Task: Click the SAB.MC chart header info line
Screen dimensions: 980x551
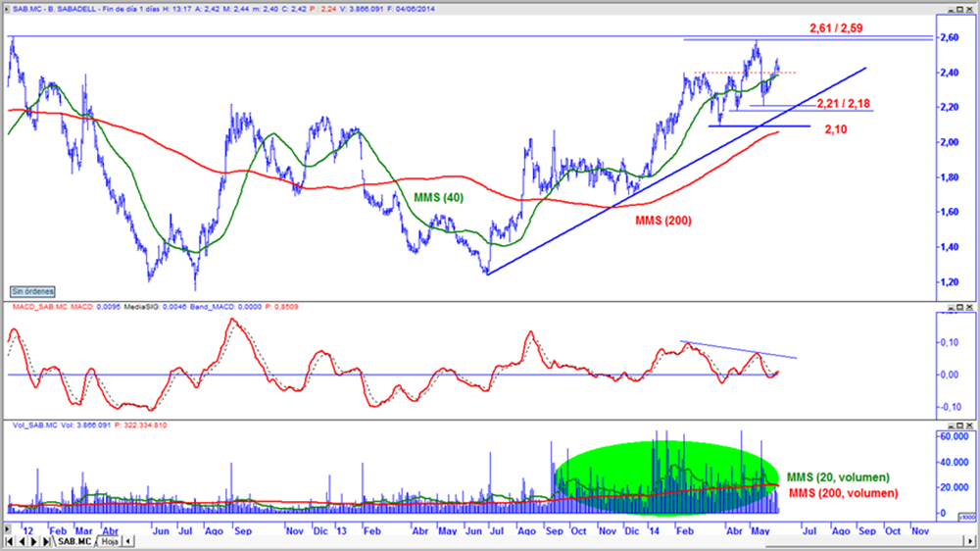Action: click(x=223, y=10)
